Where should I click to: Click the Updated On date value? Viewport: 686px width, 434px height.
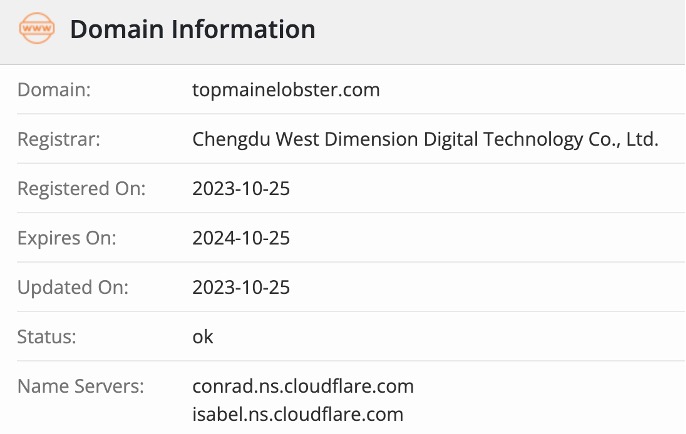[x=241, y=288]
